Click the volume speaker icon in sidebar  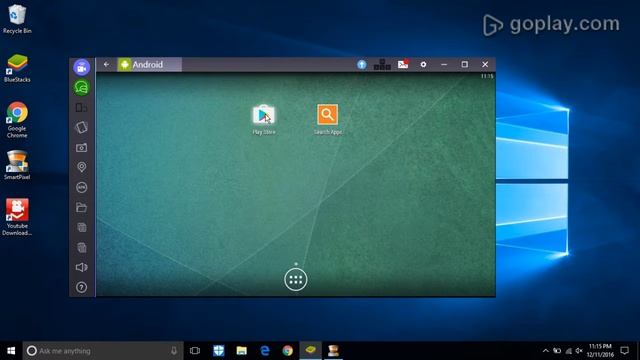pyautogui.click(x=81, y=267)
